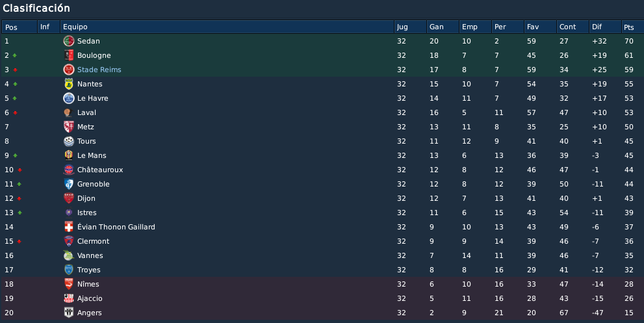Click the Boulogne team badge

[x=69, y=55]
